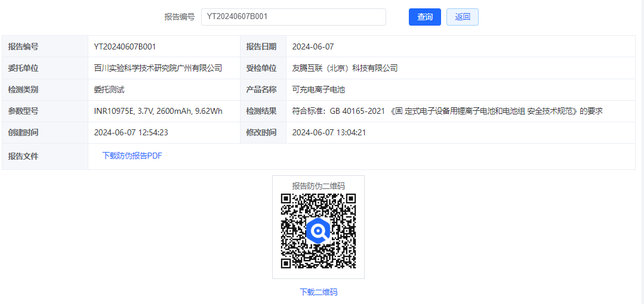Image resolution: width=644 pixels, height=304 pixels.
Task: Click the 参数型号 label
Action: tap(23, 111)
